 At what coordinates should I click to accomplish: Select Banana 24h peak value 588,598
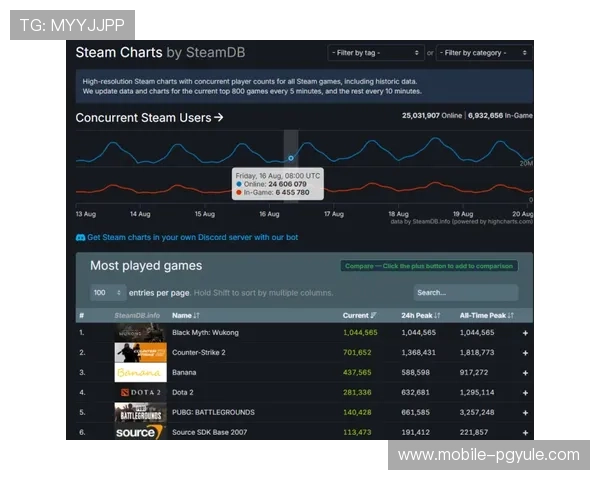click(x=415, y=372)
